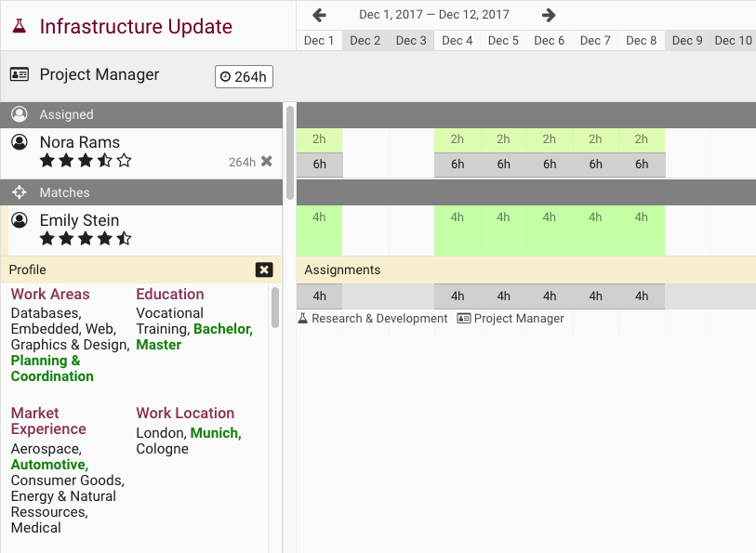Click Nora Rams 6h cell on Dec 4
Viewport: 756px width, 553px height.
pos(458,165)
